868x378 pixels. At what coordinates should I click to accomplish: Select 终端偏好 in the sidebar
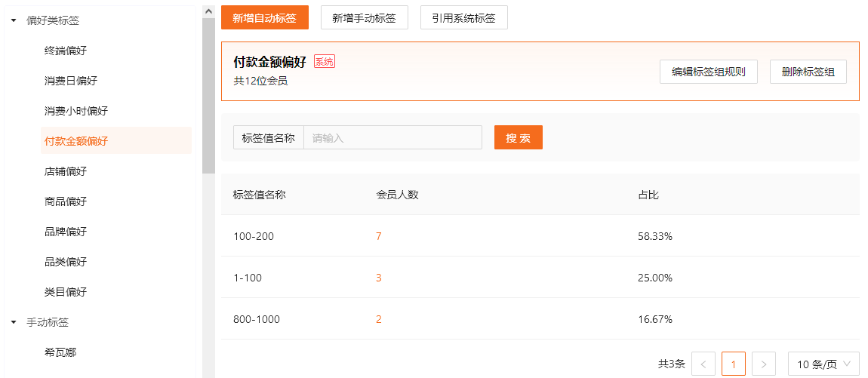[66, 51]
